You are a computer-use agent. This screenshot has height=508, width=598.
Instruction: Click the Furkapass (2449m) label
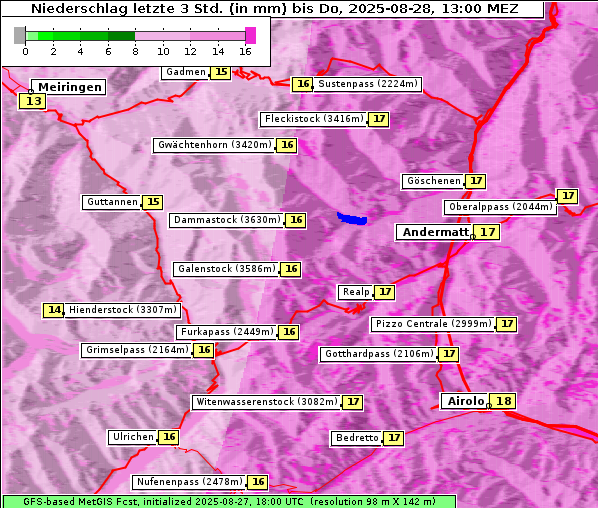click(227, 332)
